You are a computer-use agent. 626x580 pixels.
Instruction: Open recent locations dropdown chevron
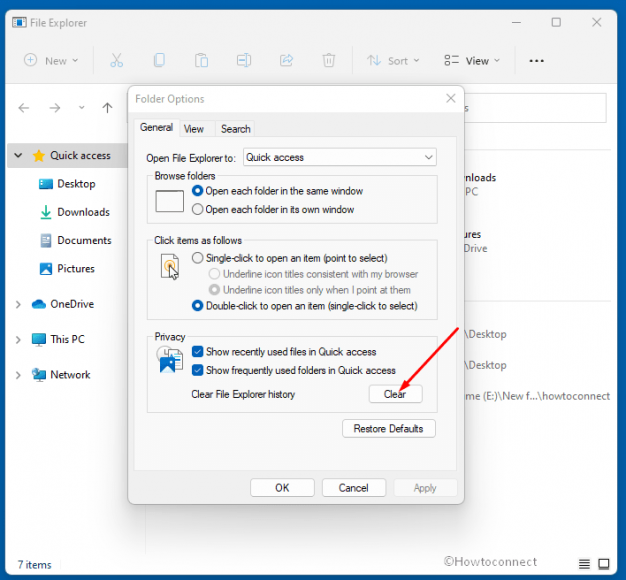[81, 108]
